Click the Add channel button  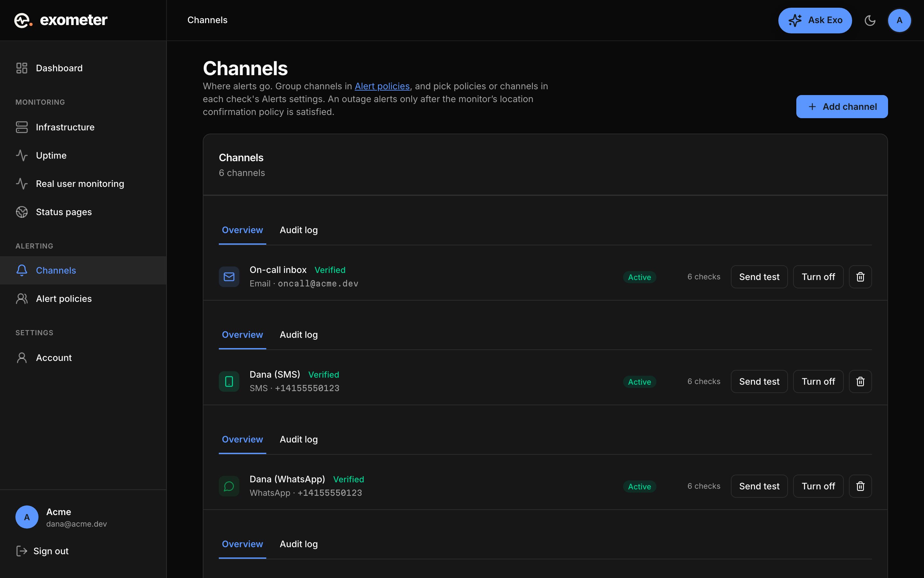point(842,107)
